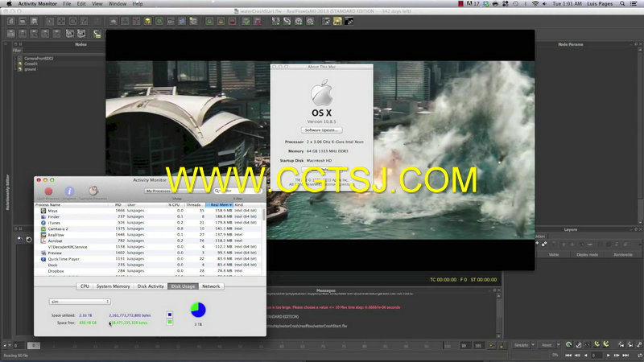Click the green Space free color swatch

point(170,323)
